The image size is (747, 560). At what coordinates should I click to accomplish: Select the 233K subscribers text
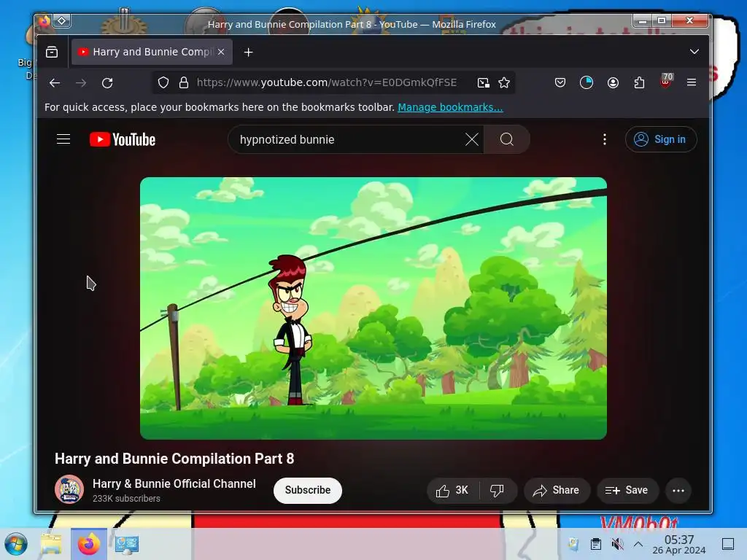pyautogui.click(x=126, y=499)
